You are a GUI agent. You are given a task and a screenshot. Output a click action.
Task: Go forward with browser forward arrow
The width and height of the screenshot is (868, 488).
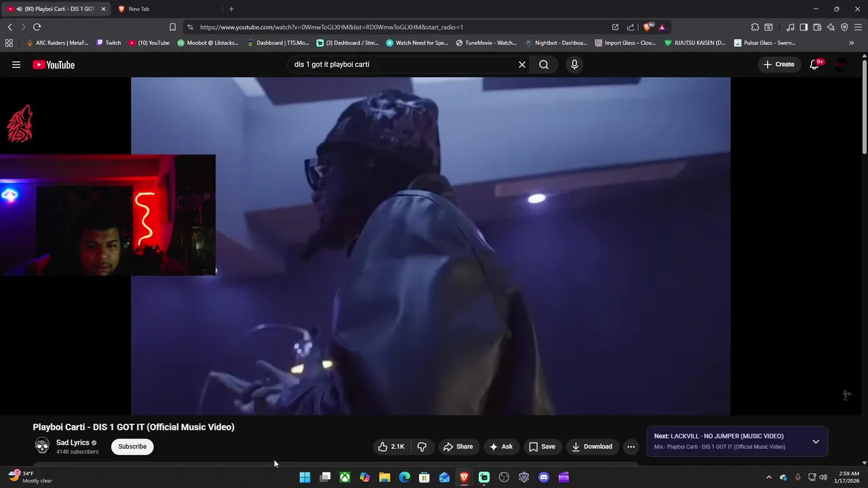coord(23,27)
